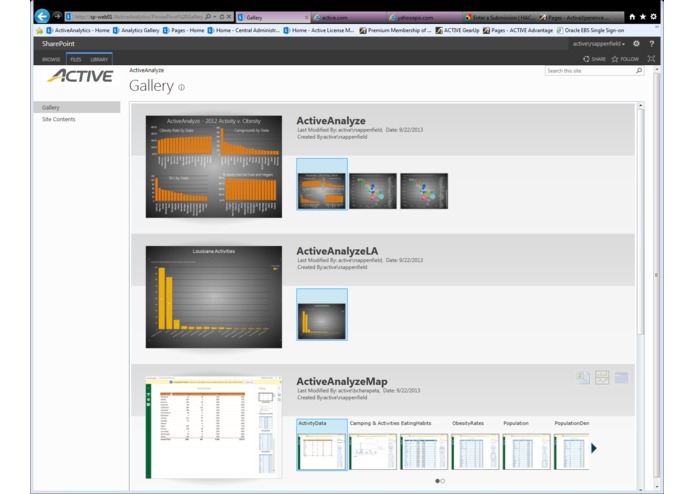
Task: Go forward with the browser Forward arrow
Action: pyautogui.click(x=57, y=16)
